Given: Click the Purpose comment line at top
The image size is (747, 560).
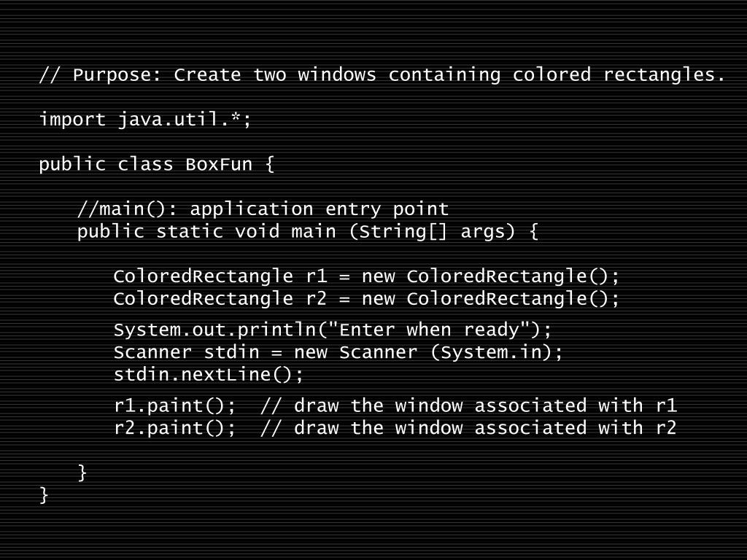Looking at the screenshot, I should (382, 75).
